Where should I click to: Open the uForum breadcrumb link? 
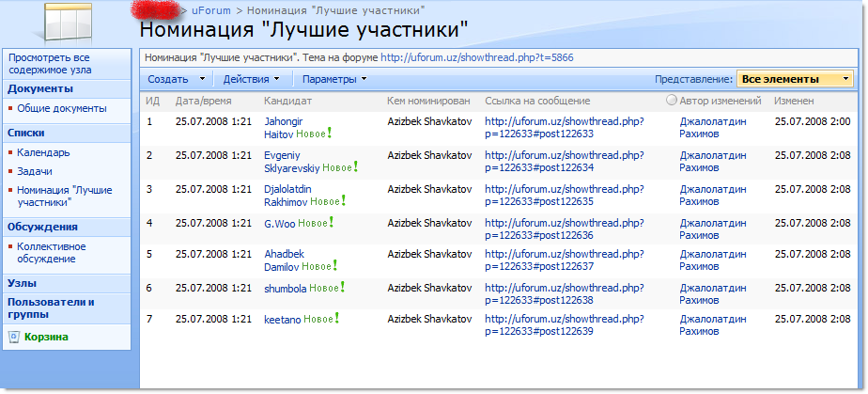tap(209, 9)
